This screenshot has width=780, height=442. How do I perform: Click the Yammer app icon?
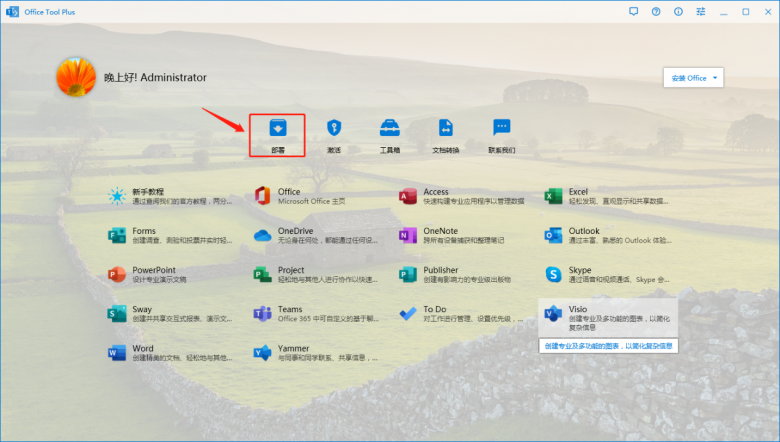262,353
